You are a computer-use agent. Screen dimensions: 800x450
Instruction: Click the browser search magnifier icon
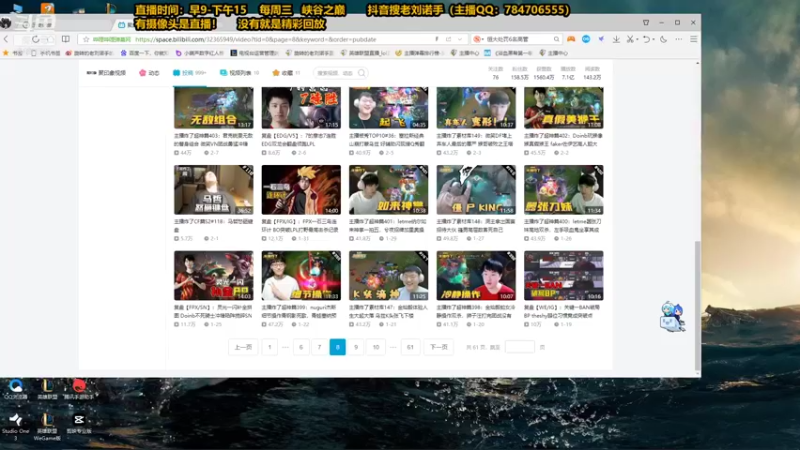tap(556, 39)
